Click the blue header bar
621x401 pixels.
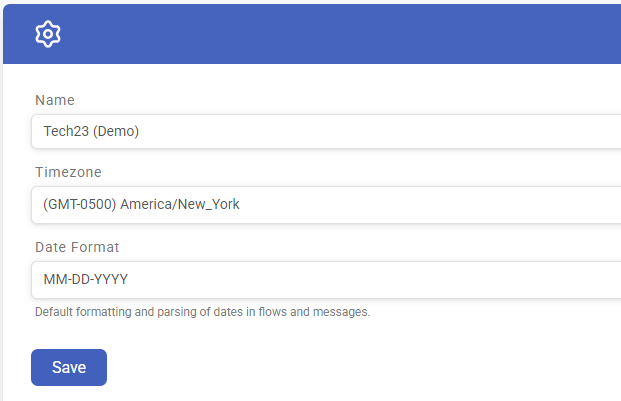(x=312, y=34)
